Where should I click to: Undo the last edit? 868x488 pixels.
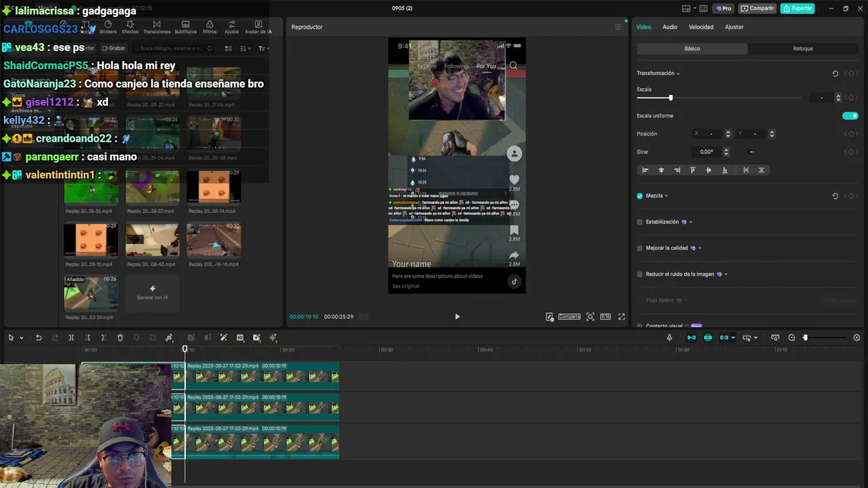pos(39,338)
